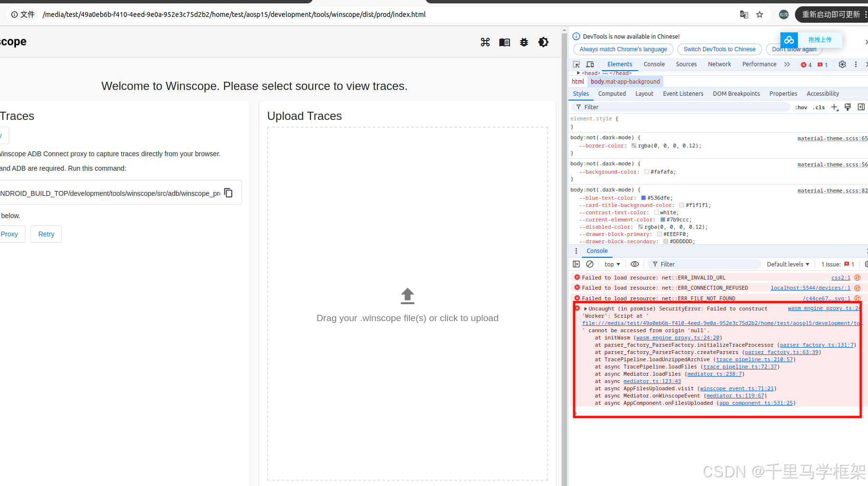Switch to the Layout tab
868x486 pixels.
[644, 94]
